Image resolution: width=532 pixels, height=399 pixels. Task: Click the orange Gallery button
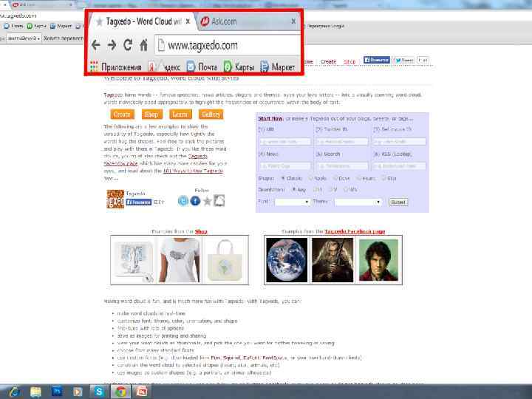[211, 115]
